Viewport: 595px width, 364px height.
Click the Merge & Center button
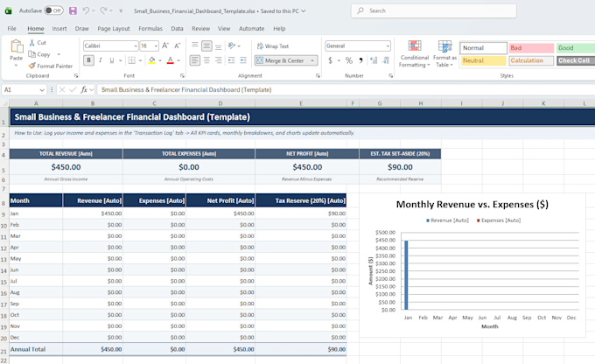[281, 60]
